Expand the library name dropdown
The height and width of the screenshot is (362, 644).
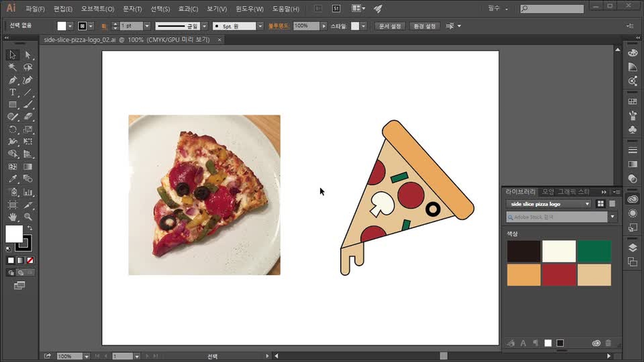click(587, 204)
